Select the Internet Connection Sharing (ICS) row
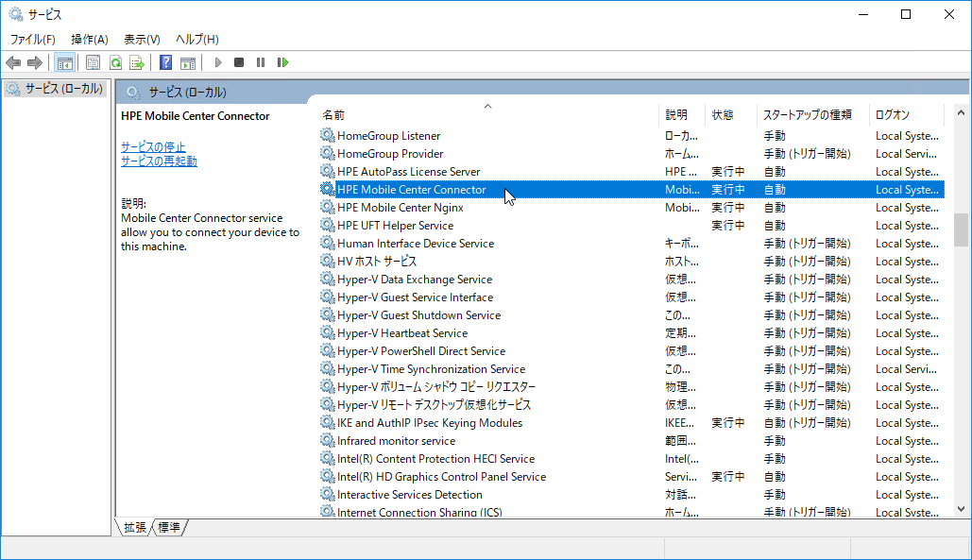 coord(632,511)
